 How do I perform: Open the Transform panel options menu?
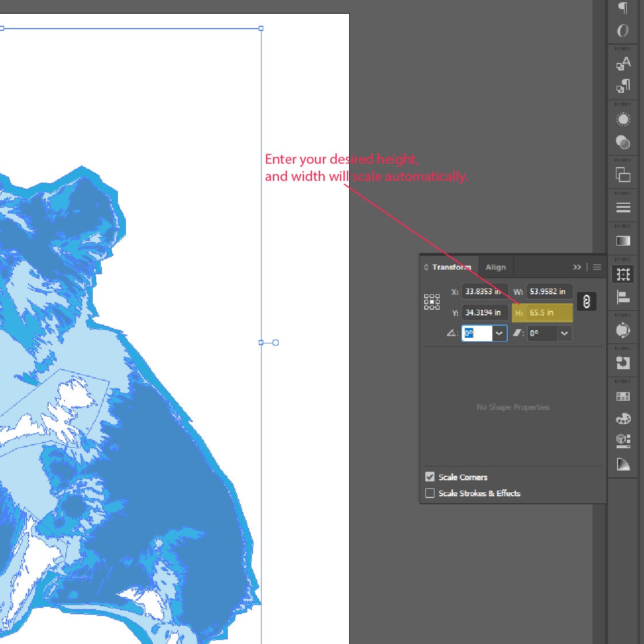(597, 267)
